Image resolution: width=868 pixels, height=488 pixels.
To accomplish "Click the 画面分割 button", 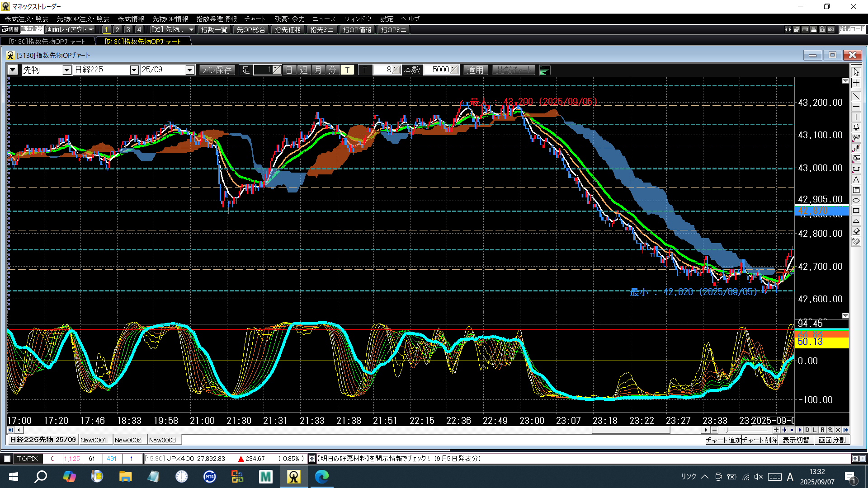I will (831, 440).
